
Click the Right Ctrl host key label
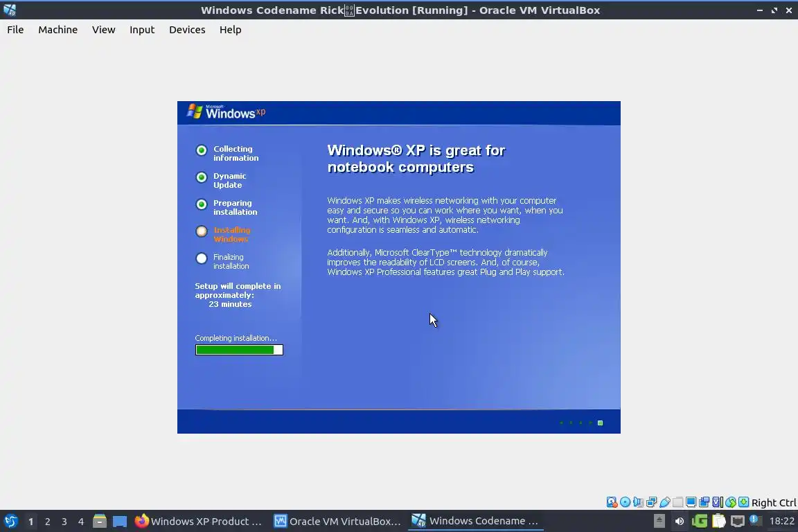(774, 503)
